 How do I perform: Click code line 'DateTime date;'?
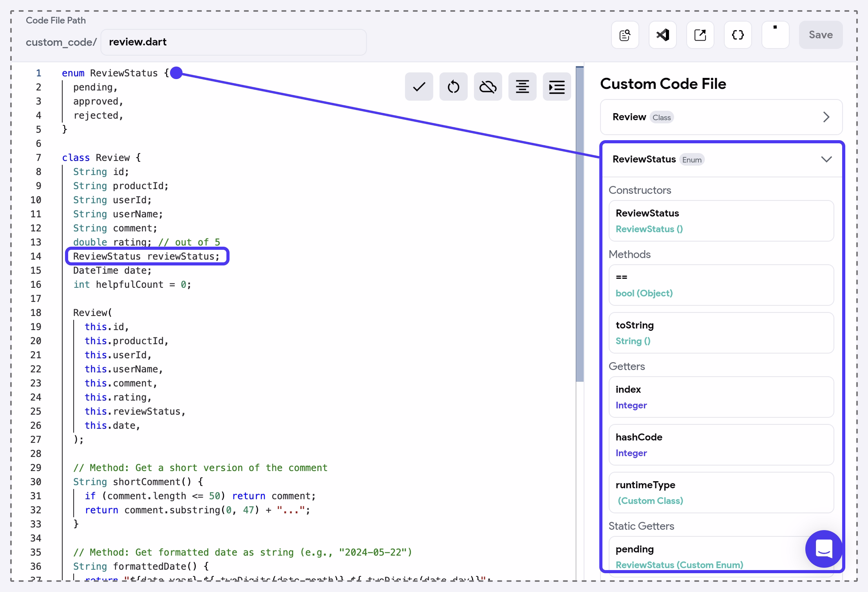(x=112, y=271)
